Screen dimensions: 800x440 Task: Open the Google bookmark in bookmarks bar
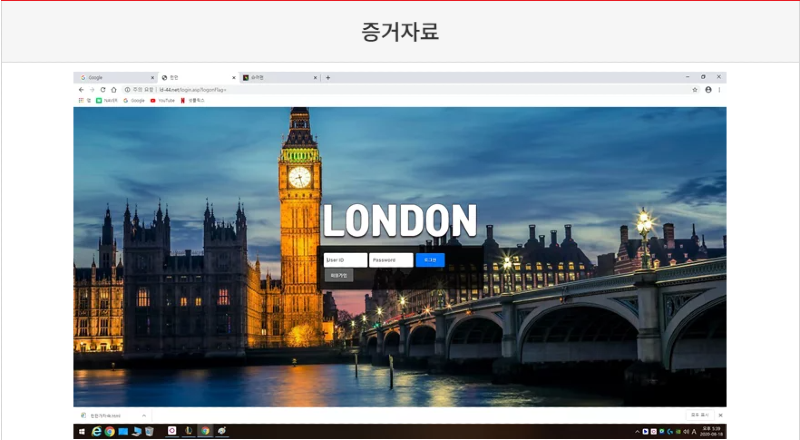[134, 100]
